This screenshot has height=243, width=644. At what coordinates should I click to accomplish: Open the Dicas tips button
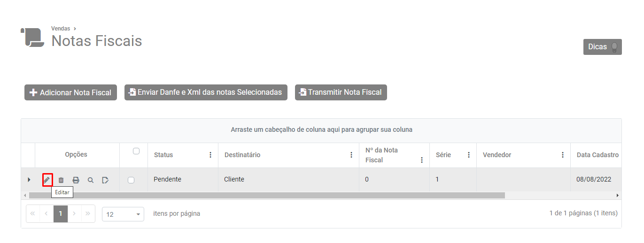click(602, 47)
